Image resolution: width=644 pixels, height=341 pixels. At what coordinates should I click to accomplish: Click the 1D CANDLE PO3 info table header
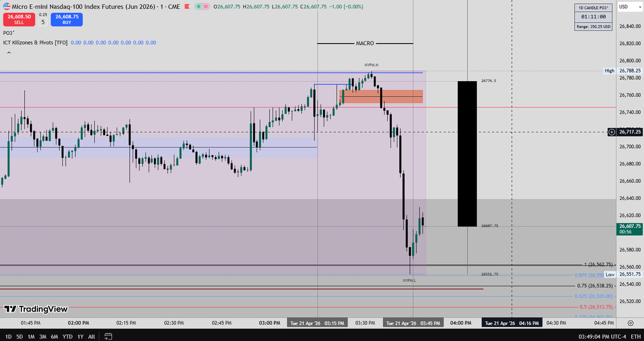pos(593,8)
